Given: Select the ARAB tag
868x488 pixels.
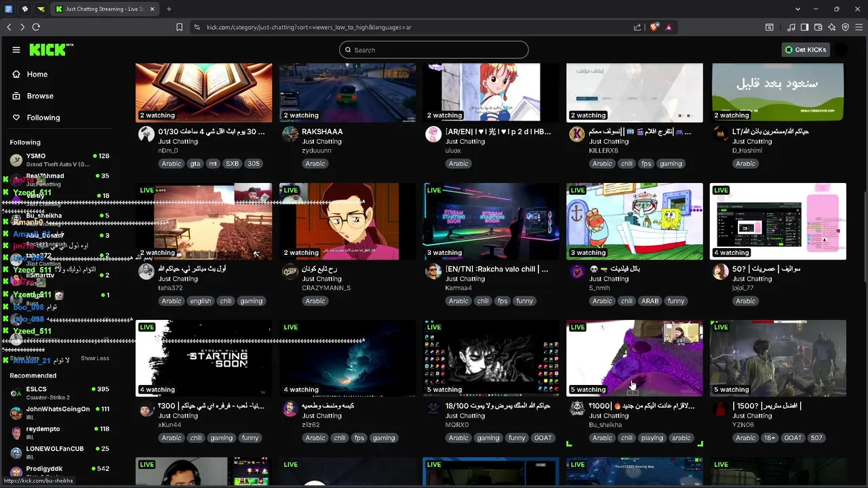Looking at the screenshot, I should [x=650, y=301].
